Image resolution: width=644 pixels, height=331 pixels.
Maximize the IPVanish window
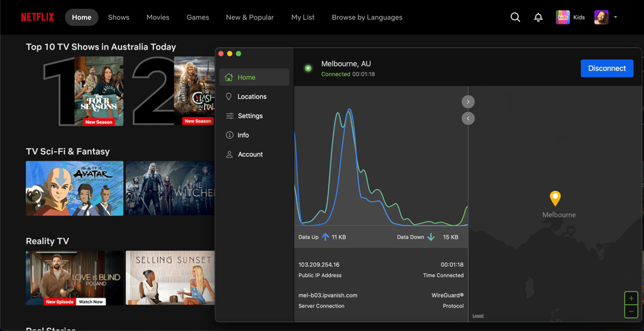(x=238, y=54)
